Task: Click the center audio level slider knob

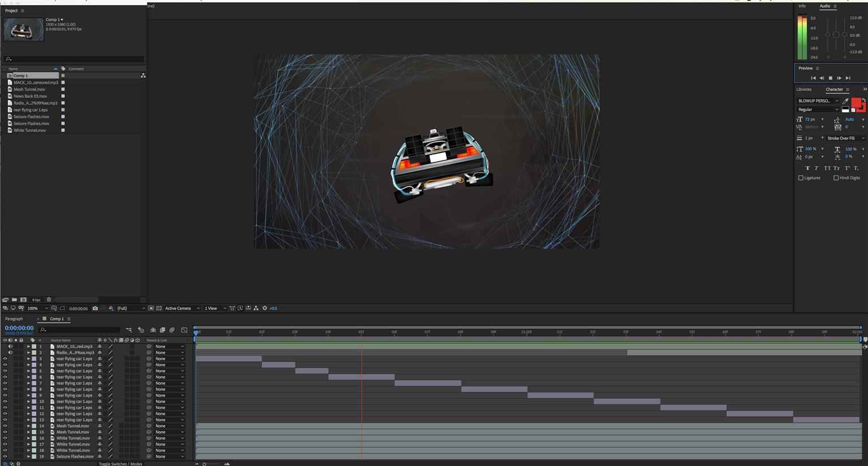Action: (x=836, y=34)
